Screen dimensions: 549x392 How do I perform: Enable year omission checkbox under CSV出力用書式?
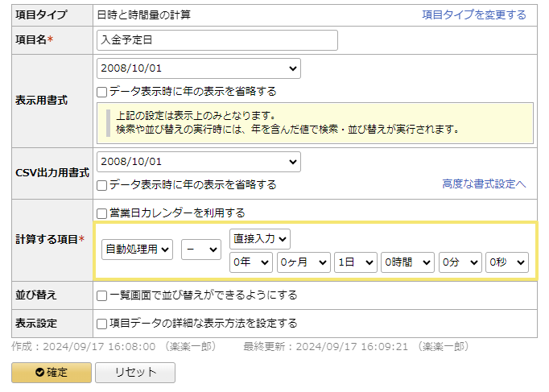point(102,185)
